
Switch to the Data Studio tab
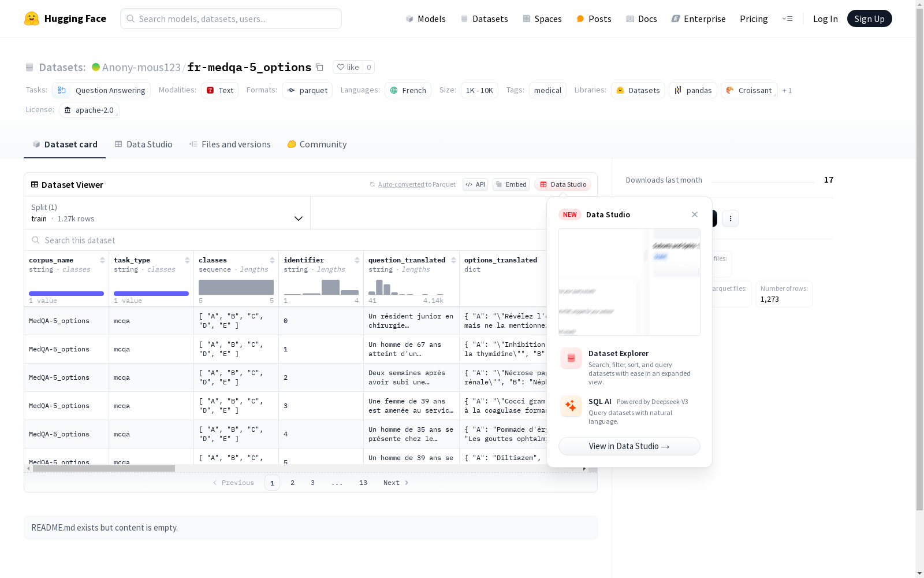tap(144, 144)
